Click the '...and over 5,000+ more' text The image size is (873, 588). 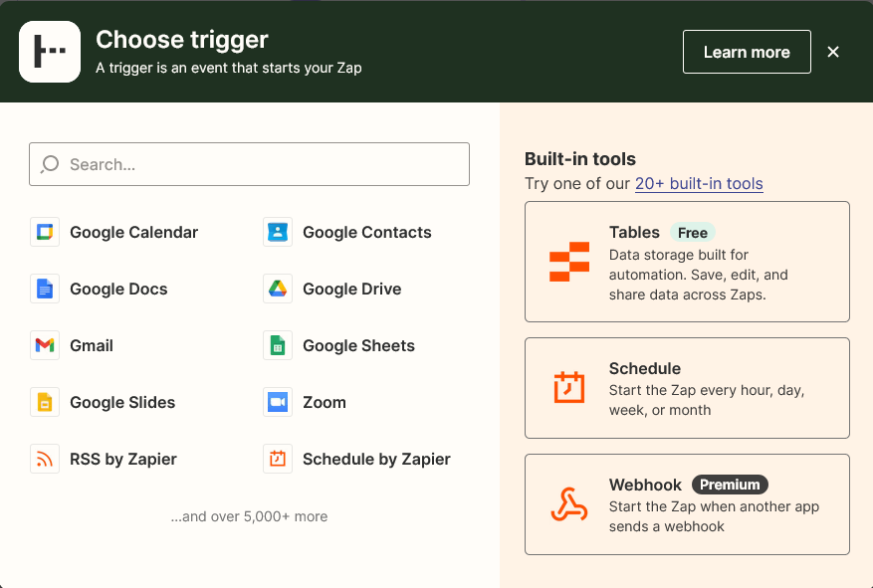pos(249,516)
